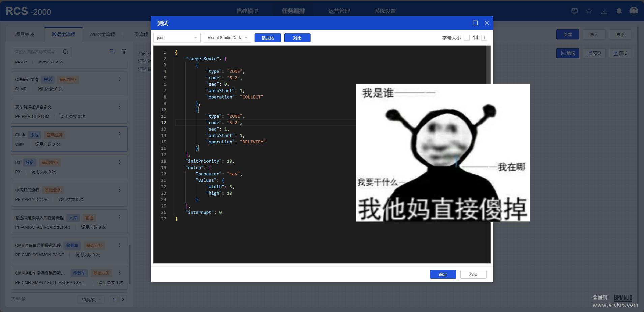Click the "interrupt" key in editor
Viewport: 644px width, 312px height.
(200, 212)
